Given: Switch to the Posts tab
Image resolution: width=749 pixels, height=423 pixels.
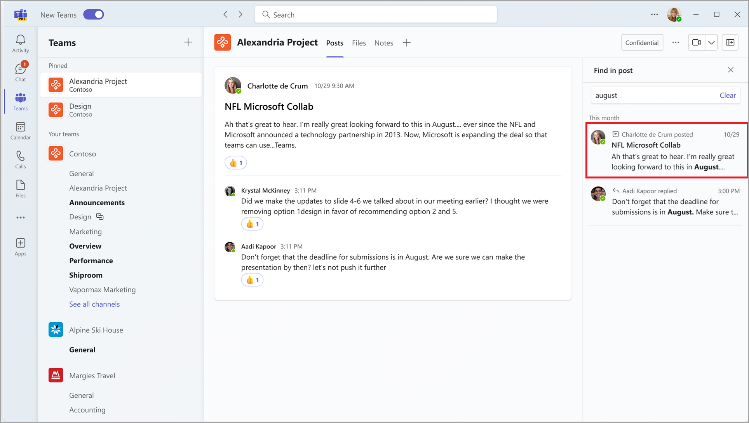Looking at the screenshot, I should (335, 43).
